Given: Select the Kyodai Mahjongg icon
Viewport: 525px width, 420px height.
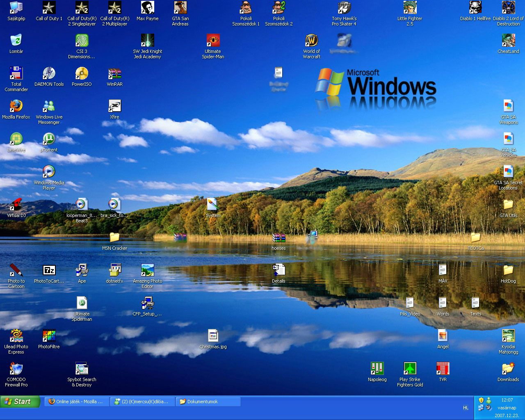Looking at the screenshot, I should click(508, 342).
